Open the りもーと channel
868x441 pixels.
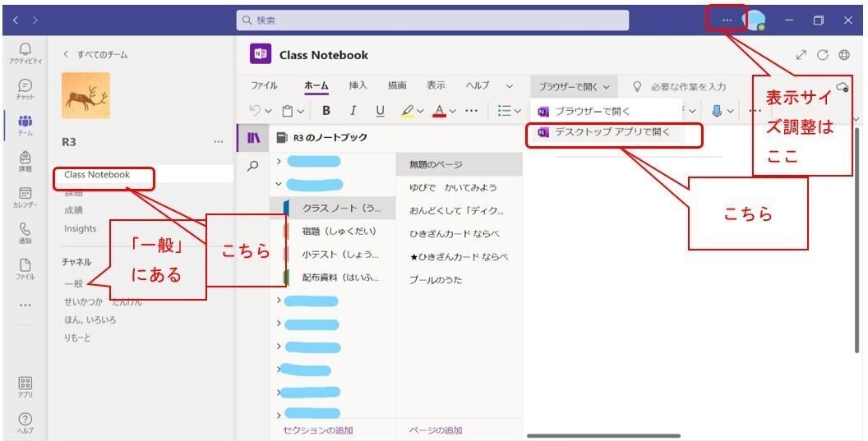click(77, 337)
